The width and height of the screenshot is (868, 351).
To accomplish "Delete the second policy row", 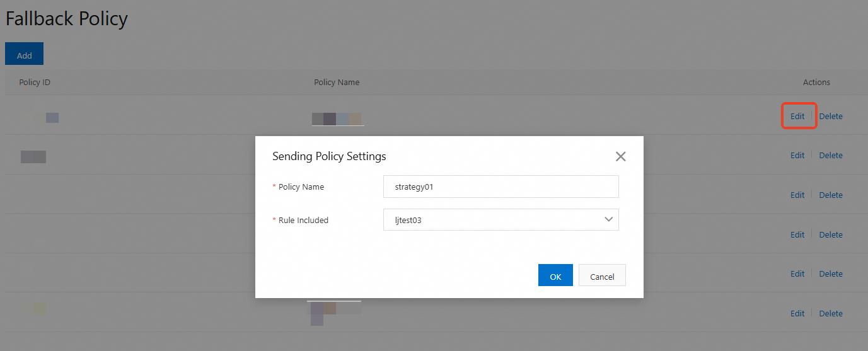I will click(x=831, y=155).
